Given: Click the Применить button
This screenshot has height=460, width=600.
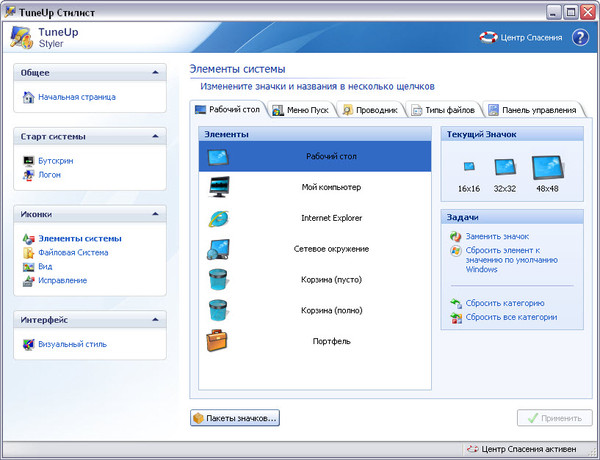Looking at the screenshot, I should (x=555, y=418).
